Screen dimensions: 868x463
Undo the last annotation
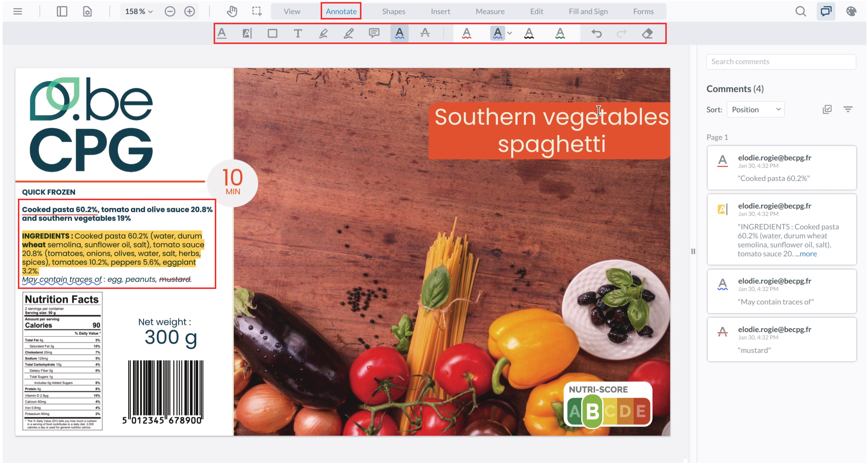[x=596, y=33]
